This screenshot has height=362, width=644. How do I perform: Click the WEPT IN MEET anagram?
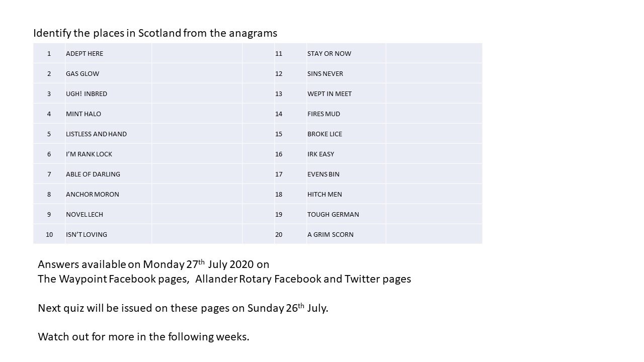point(330,94)
